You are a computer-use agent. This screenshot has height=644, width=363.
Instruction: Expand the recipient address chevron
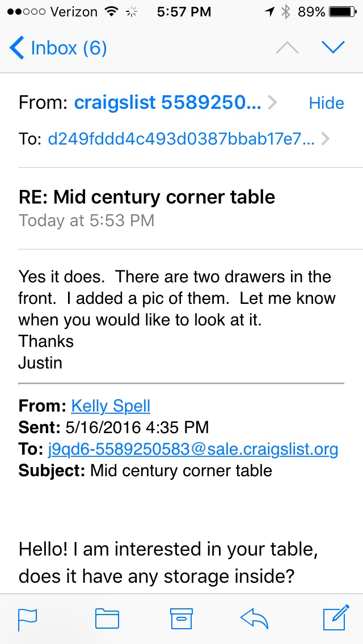tap(325, 139)
